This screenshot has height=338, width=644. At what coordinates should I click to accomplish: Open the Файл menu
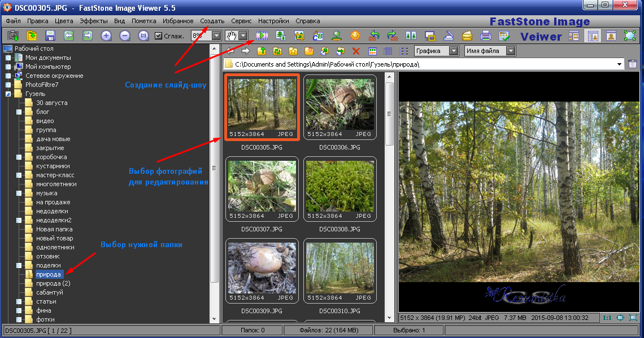pyautogui.click(x=13, y=21)
